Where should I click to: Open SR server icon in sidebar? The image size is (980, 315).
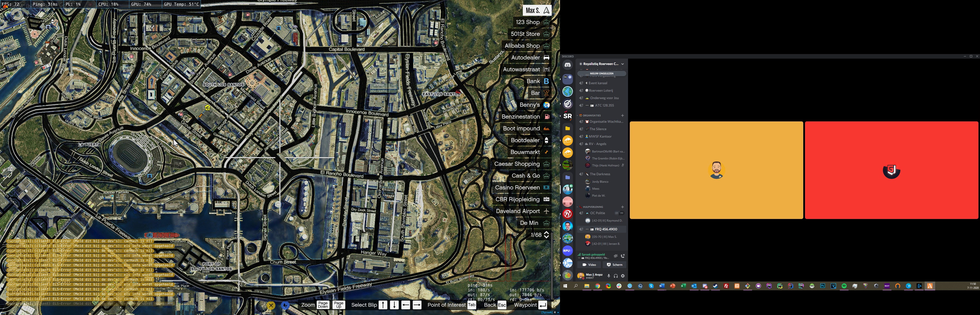[567, 116]
